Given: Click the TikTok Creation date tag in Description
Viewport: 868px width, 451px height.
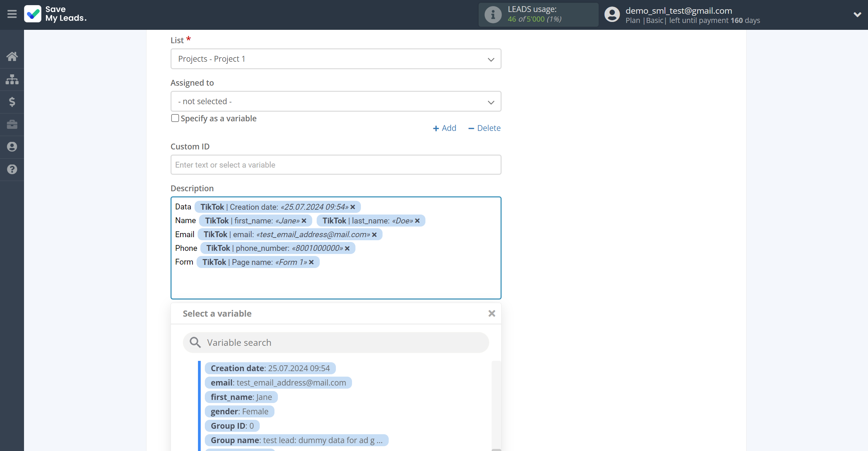Looking at the screenshot, I should (278, 207).
